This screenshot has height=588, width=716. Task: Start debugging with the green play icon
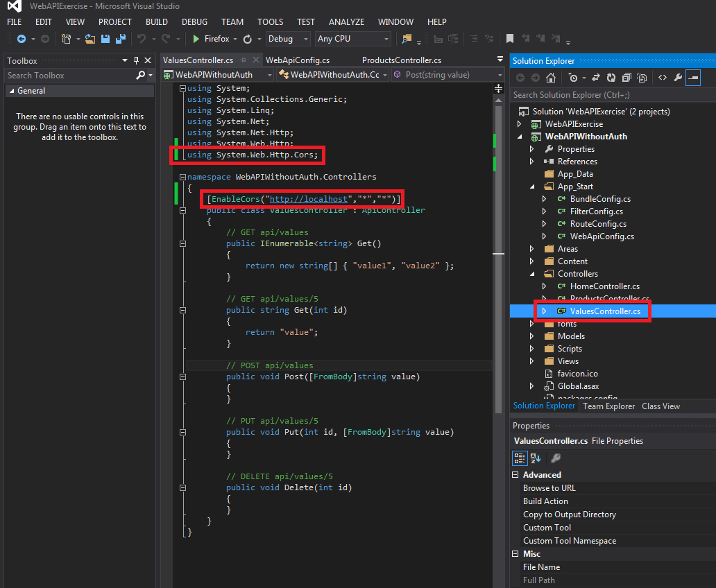click(x=196, y=40)
